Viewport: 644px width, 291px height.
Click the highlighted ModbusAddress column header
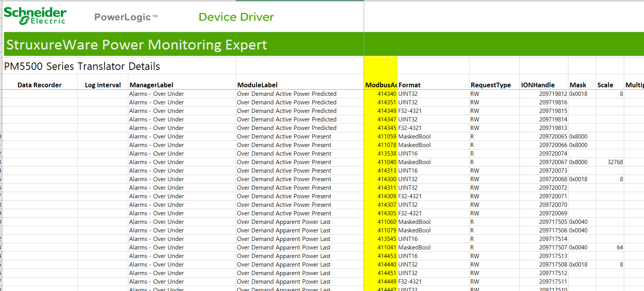pos(381,85)
